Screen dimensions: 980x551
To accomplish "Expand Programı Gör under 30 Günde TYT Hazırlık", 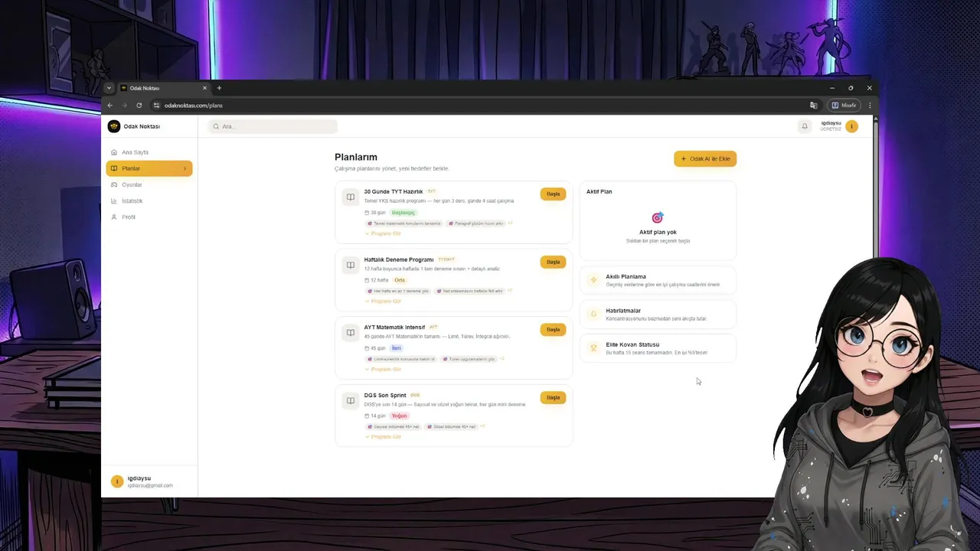I will pos(383,233).
